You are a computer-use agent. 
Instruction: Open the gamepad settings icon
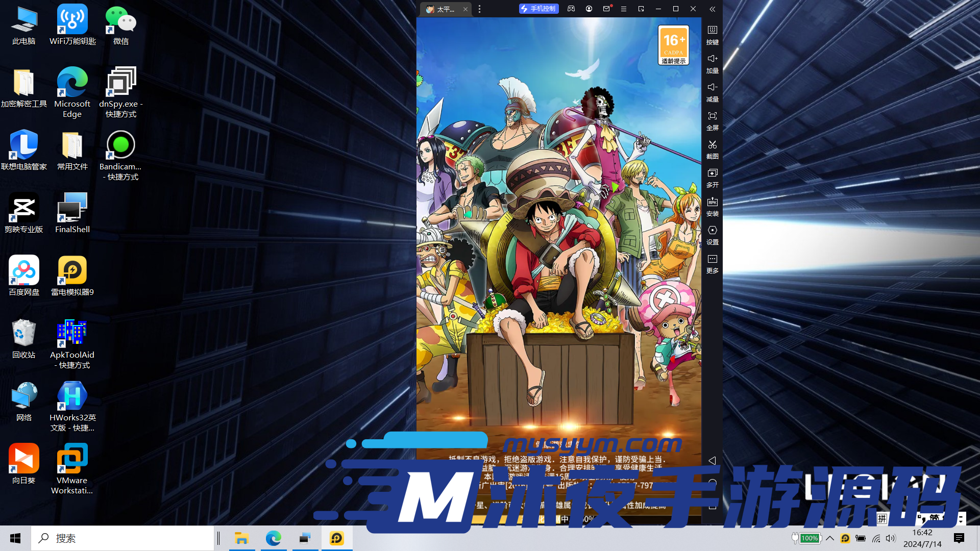click(x=571, y=9)
